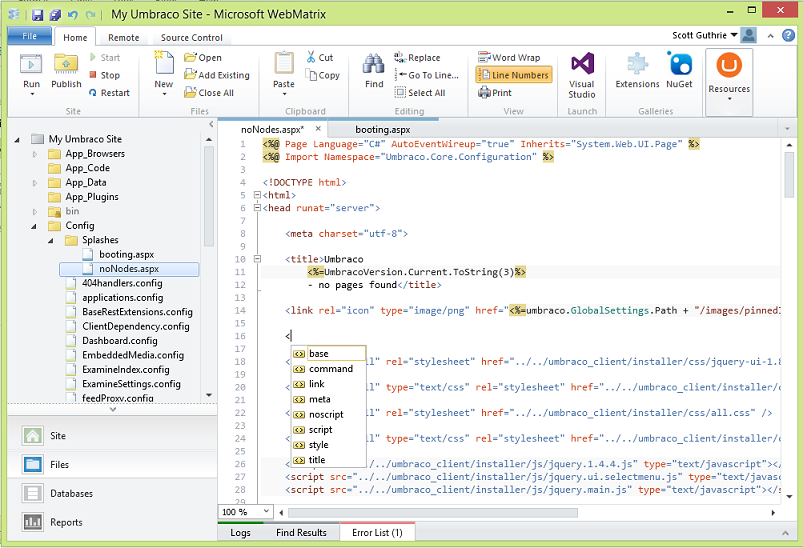Click the Undo arrow in title bar
This screenshot has width=803, height=548.
[x=73, y=15]
